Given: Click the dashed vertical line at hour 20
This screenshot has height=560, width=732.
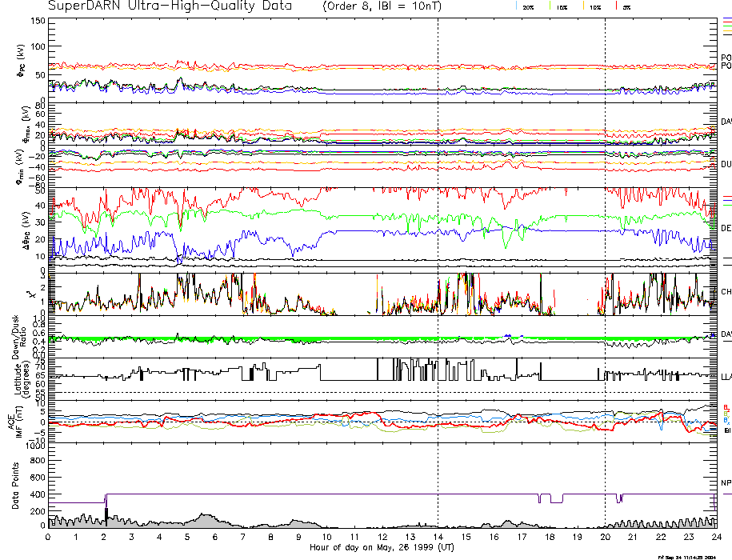Looking at the screenshot, I should pos(606,240).
